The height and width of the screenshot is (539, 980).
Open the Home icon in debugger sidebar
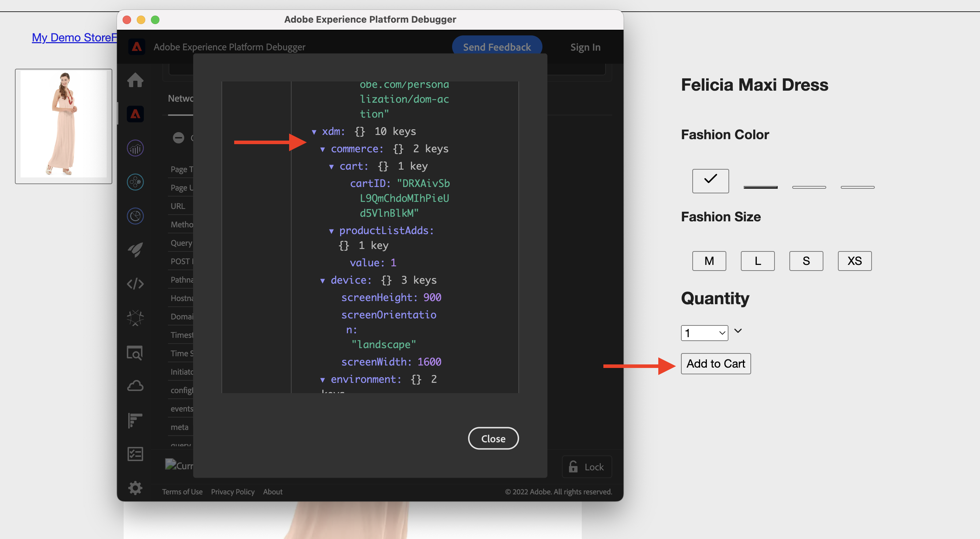[x=135, y=80]
